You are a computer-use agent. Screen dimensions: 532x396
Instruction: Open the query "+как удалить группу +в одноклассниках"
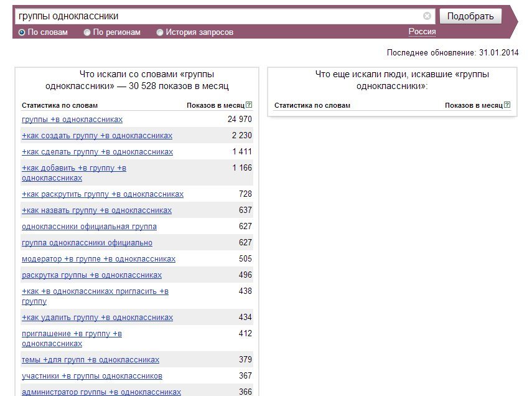tap(97, 318)
